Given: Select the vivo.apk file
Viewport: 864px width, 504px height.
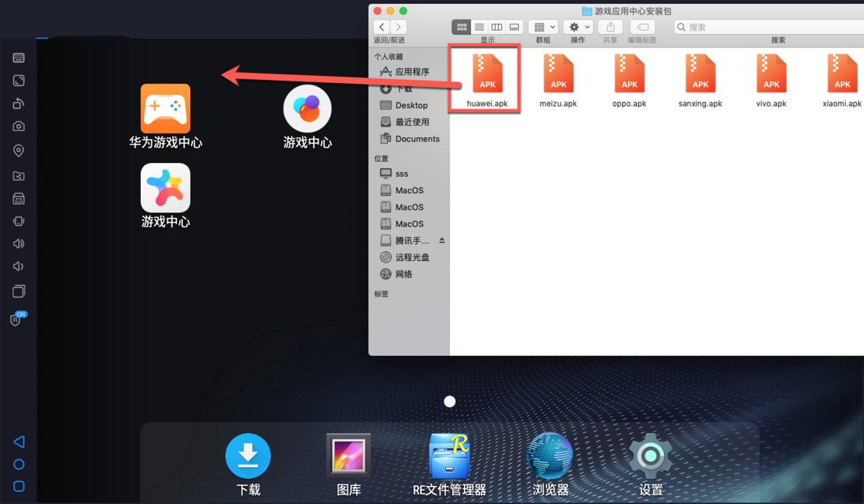Looking at the screenshot, I should [x=771, y=81].
